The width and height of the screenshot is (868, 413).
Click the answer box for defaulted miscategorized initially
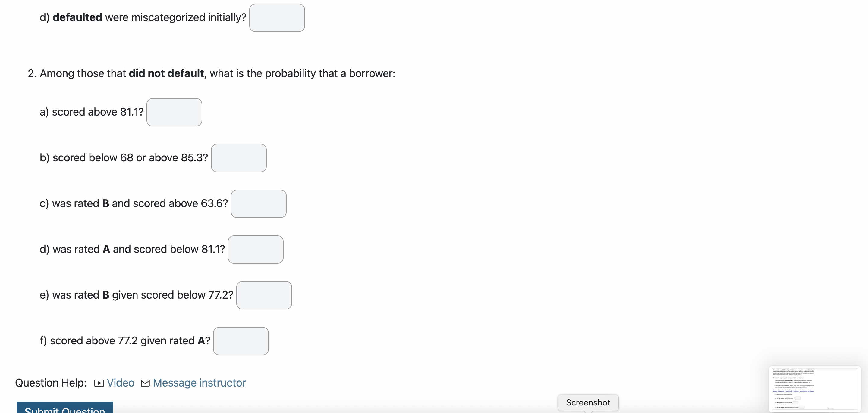point(276,17)
